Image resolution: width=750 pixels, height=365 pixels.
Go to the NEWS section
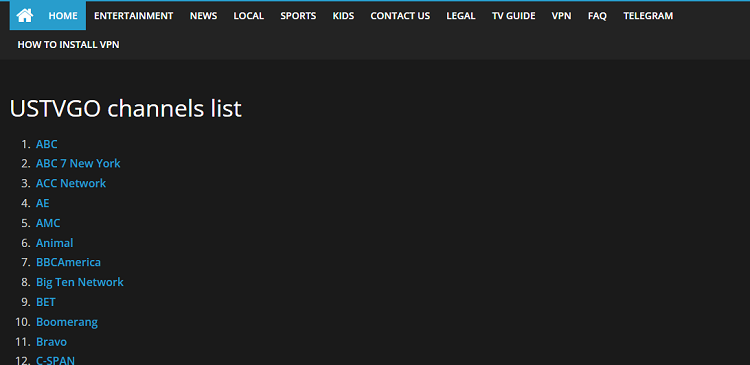pos(203,16)
